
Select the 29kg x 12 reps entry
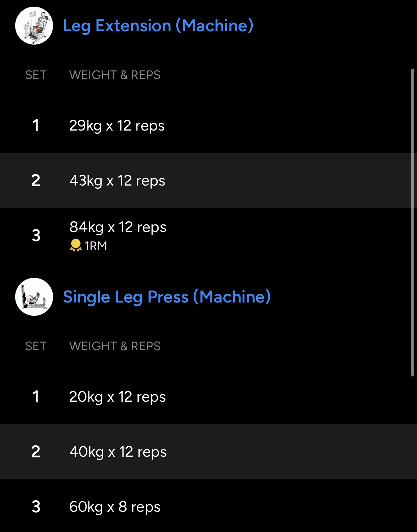click(117, 125)
